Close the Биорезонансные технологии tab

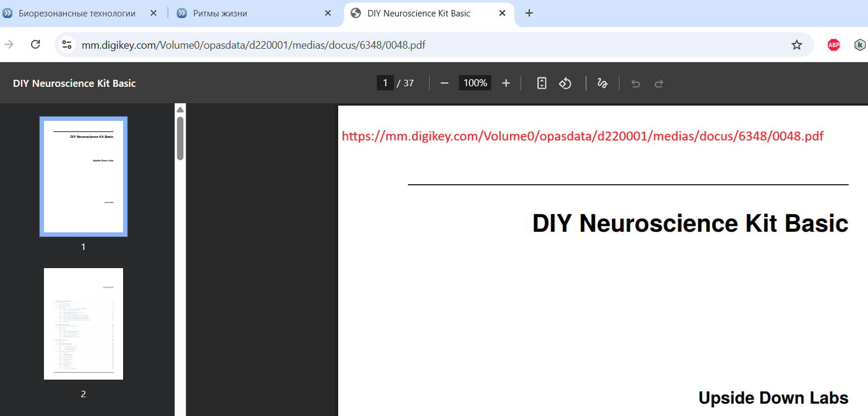coord(154,13)
